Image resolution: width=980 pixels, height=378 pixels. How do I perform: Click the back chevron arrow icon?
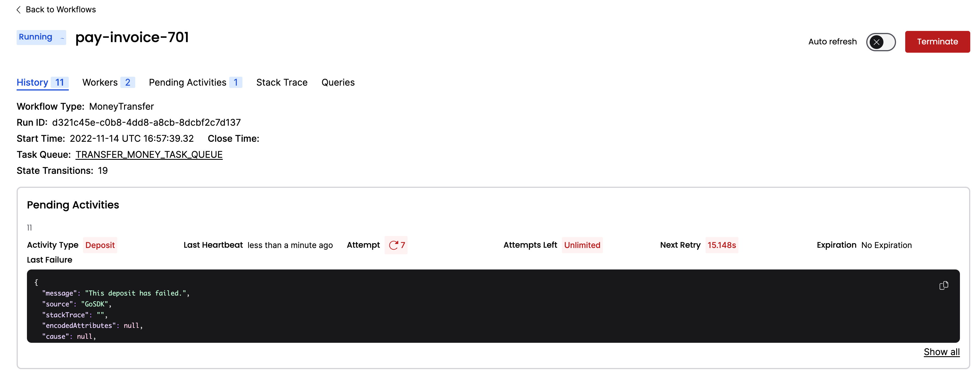[x=18, y=10]
